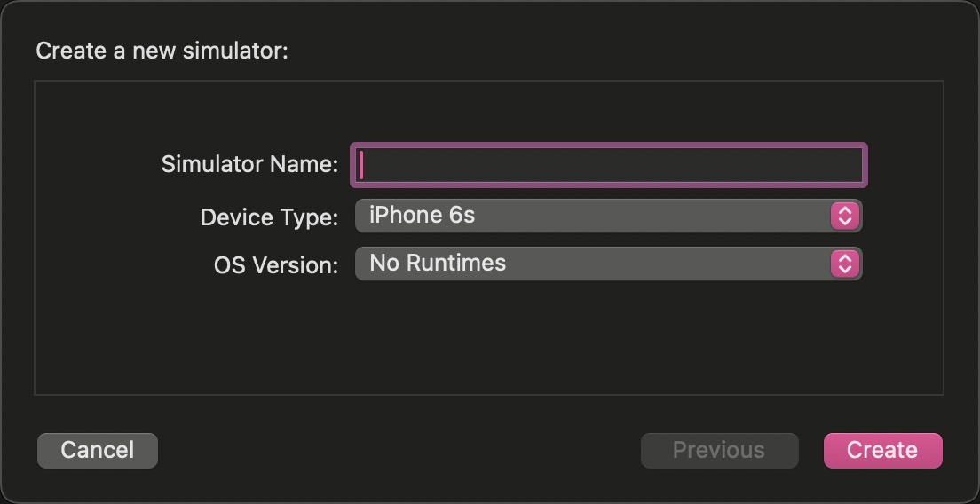Click the greyed-out Previous button
Screen dimensions: 980x504
[719, 451]
